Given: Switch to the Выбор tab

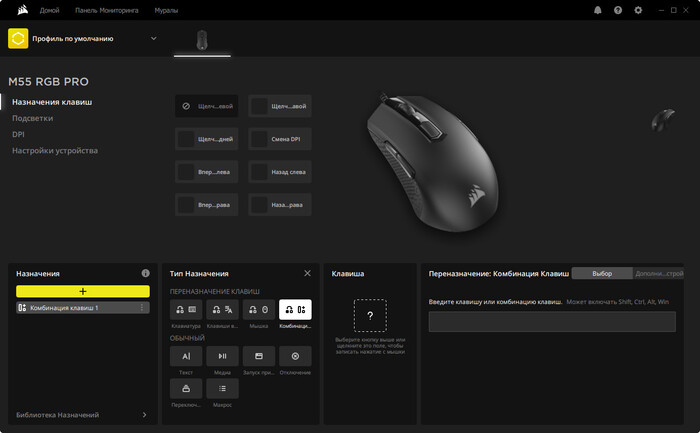Looking at the screenshot, I should click(602, 273).
